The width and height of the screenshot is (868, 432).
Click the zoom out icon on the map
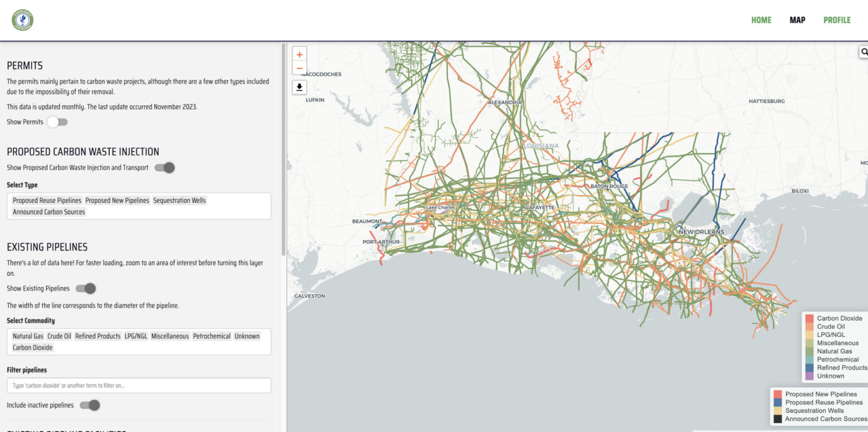tap(299, 68)
